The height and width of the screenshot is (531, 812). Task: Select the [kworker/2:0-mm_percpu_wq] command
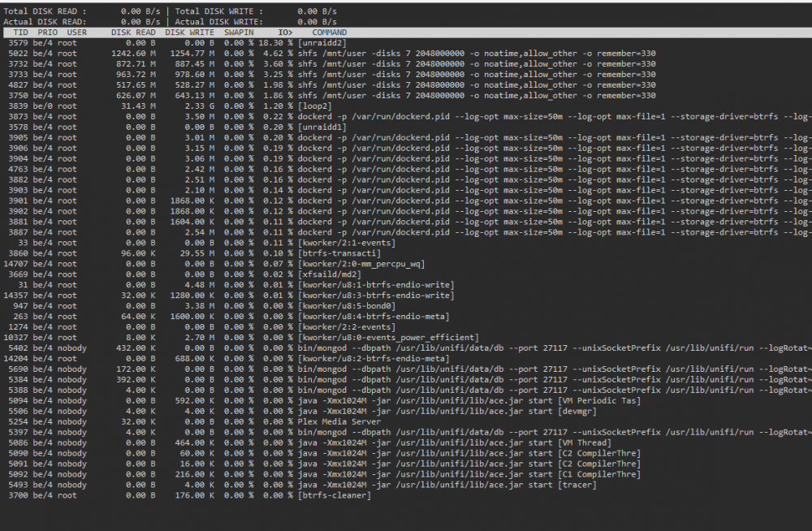coord(361,264)
